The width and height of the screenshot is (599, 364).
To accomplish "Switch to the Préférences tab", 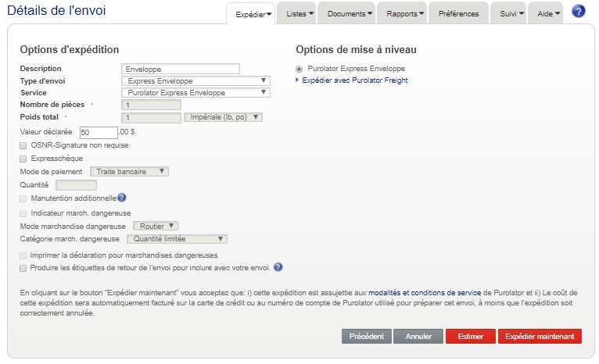I will [x=459, y=14].
